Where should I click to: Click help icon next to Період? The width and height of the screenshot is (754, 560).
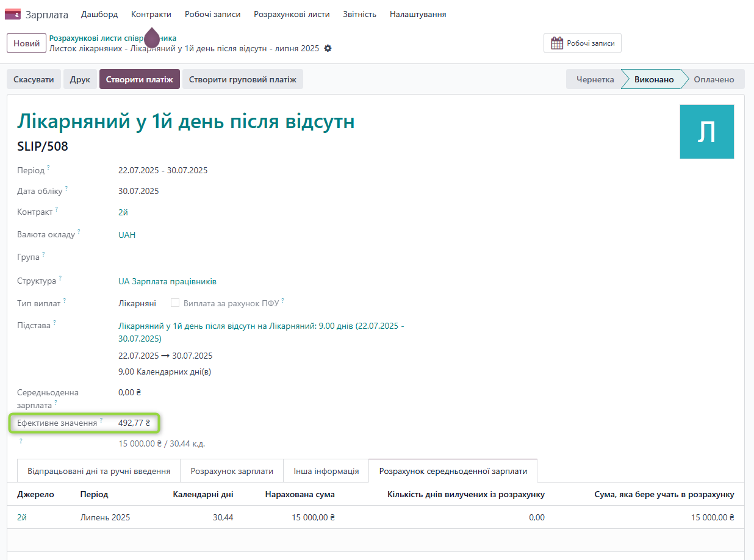pos(49,168)
